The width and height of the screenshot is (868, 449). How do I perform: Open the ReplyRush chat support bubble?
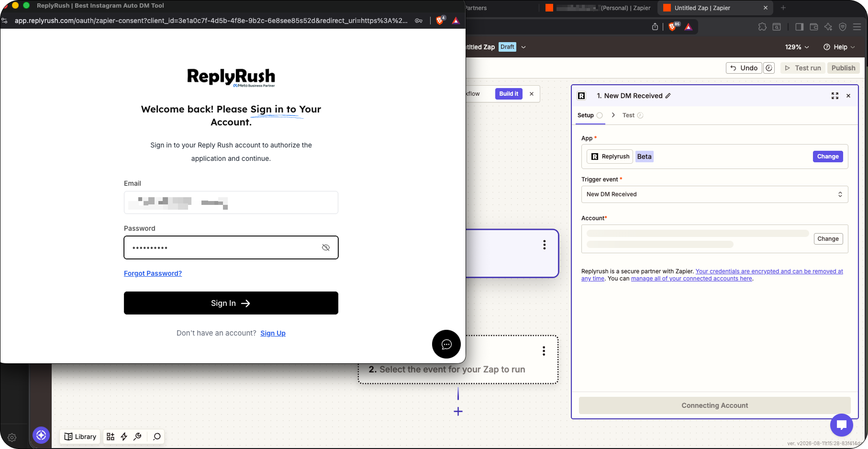pyautogui.click(x=446, y=344)
